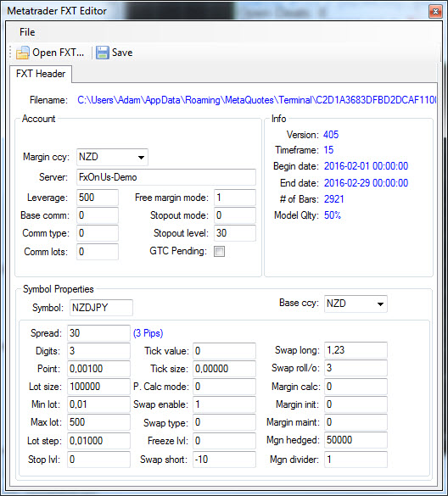Select the Lot step field

98,441
